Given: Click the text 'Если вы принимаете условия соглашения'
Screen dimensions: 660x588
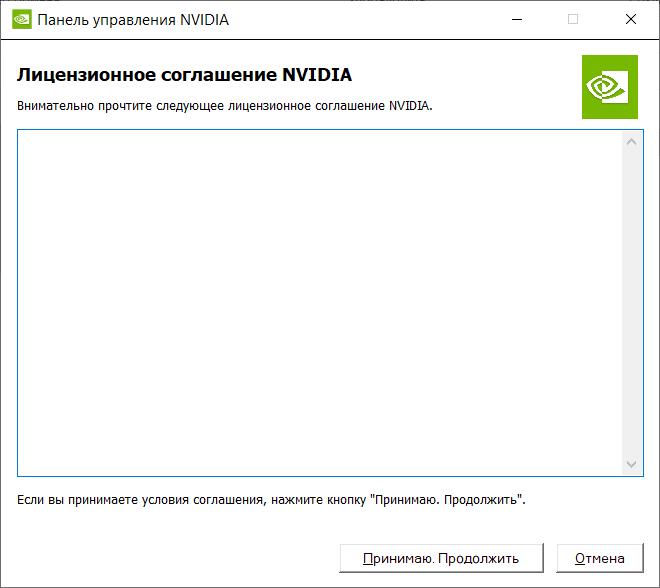Looking at the screenshot, I should click(141, 500).
